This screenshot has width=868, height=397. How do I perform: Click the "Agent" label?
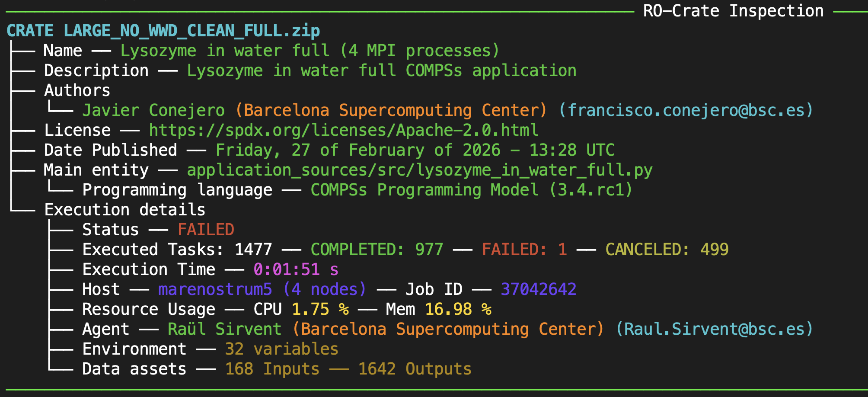coord(105,329)
